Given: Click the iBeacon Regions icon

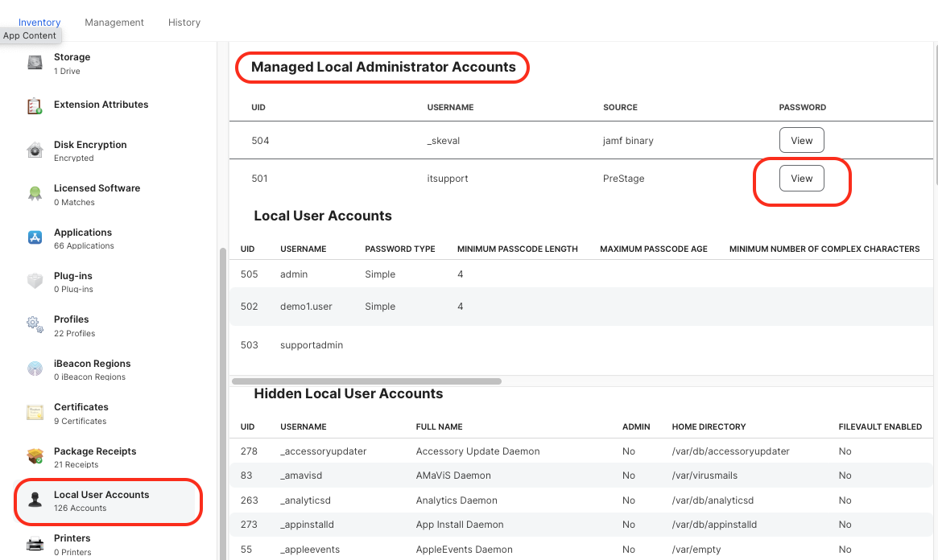Looking at the screenshot, I should point(35,369).
